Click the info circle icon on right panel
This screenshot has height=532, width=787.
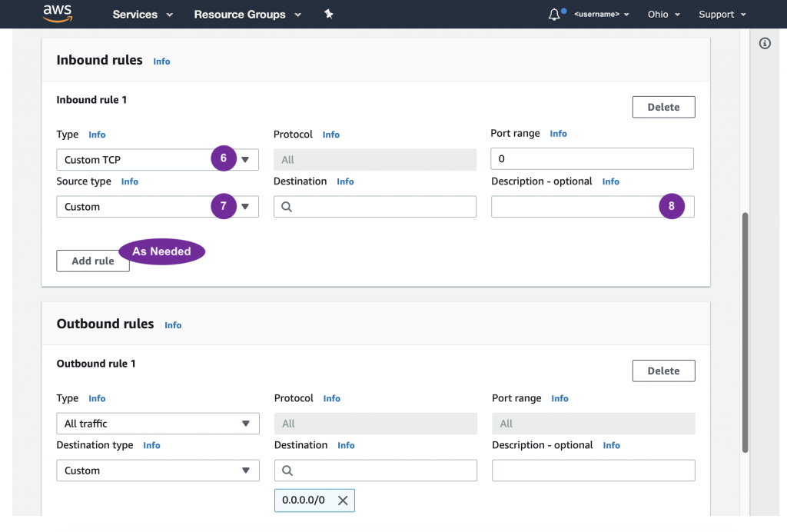pyautogui.click(x=765, y=44)
